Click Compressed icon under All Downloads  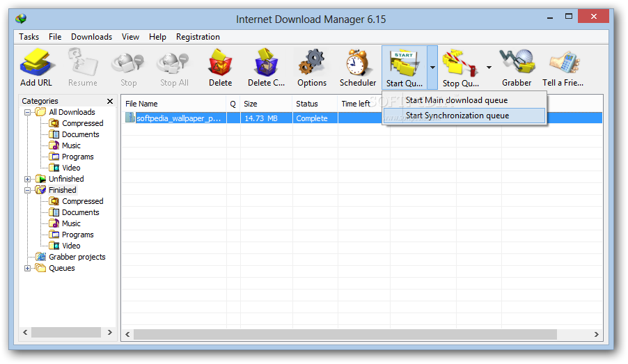pos(54,123)
